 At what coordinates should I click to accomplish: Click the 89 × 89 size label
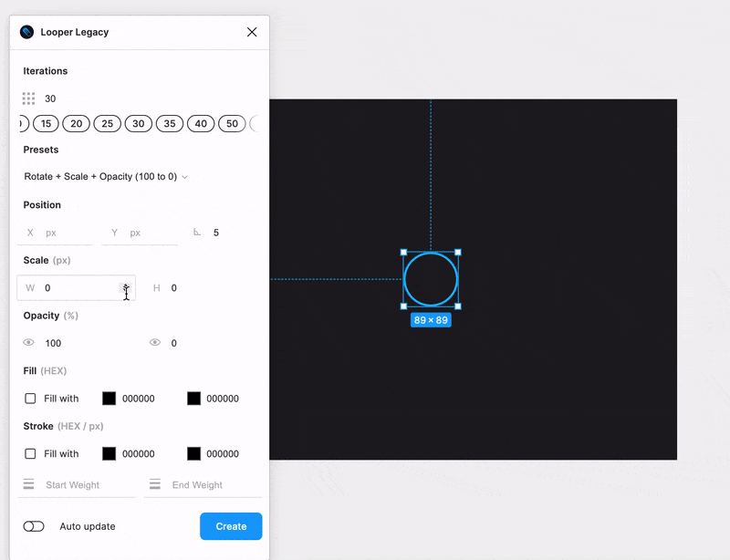(431, 320)
